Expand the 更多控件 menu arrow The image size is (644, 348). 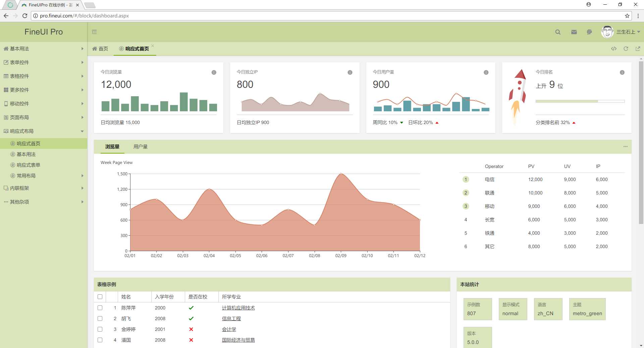pyautogui.click(x=82, y=90)
